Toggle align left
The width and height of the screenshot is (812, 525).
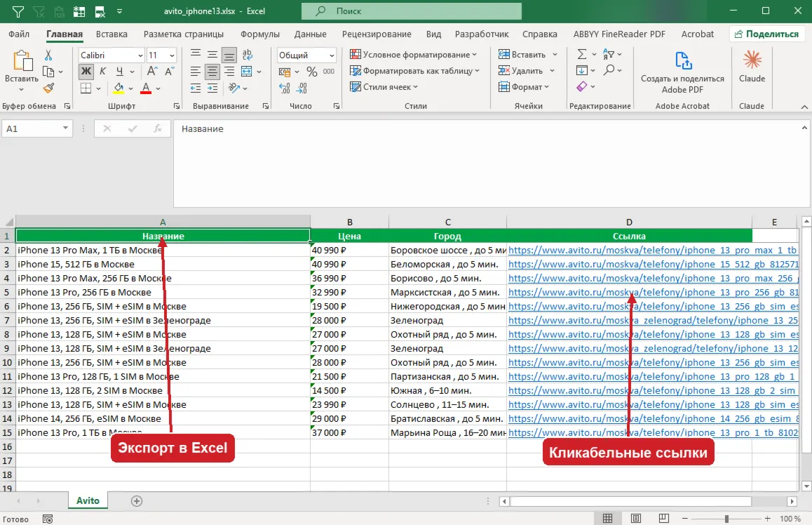pos(195,72)
